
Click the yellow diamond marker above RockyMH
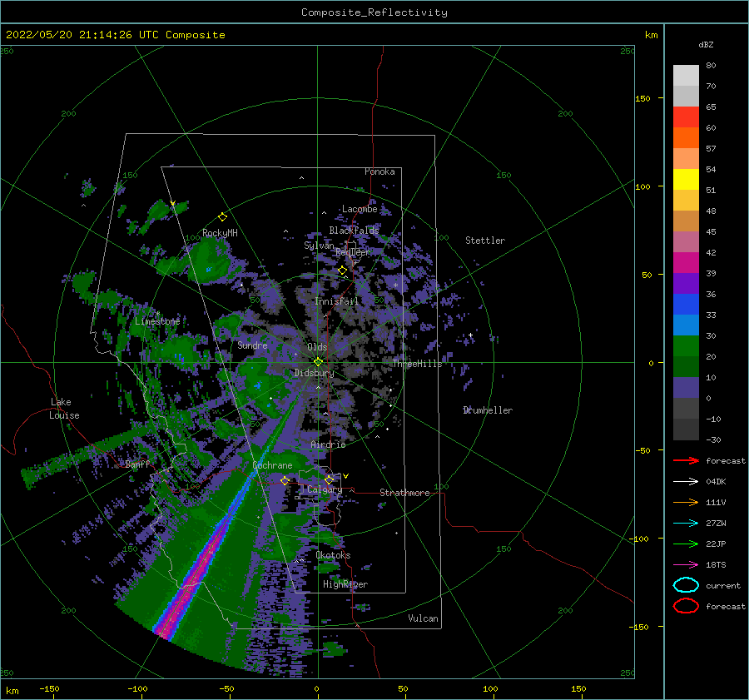click(x=222, y=217)
